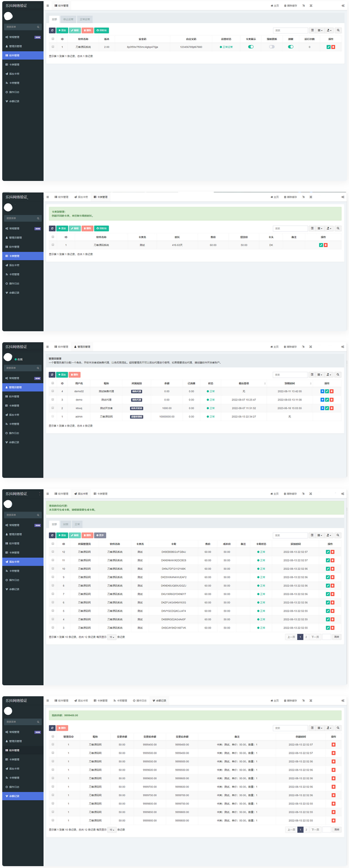Open page size dropdown in card key list
Image resolution: width=349 pixels, height=868 pixels.
112,637
